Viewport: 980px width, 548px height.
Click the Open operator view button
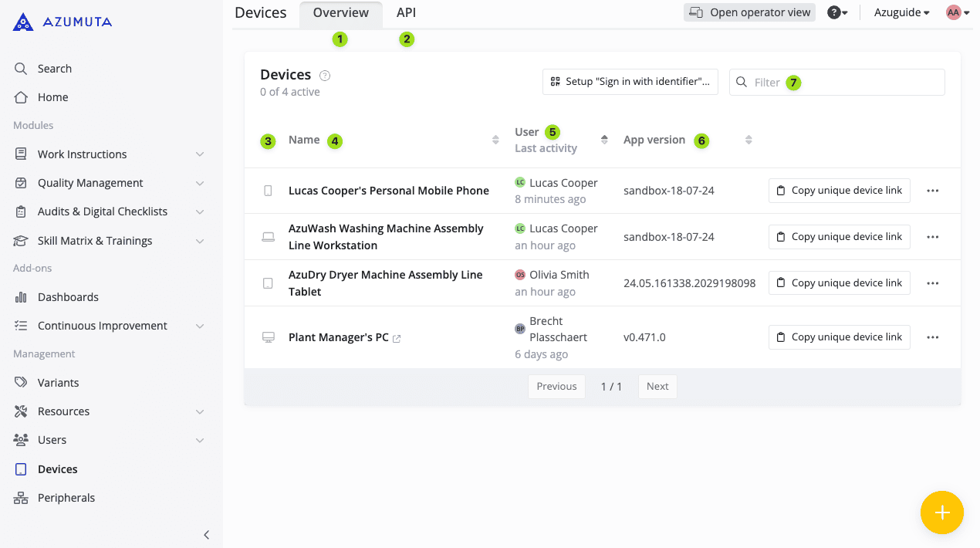point(749,12)
